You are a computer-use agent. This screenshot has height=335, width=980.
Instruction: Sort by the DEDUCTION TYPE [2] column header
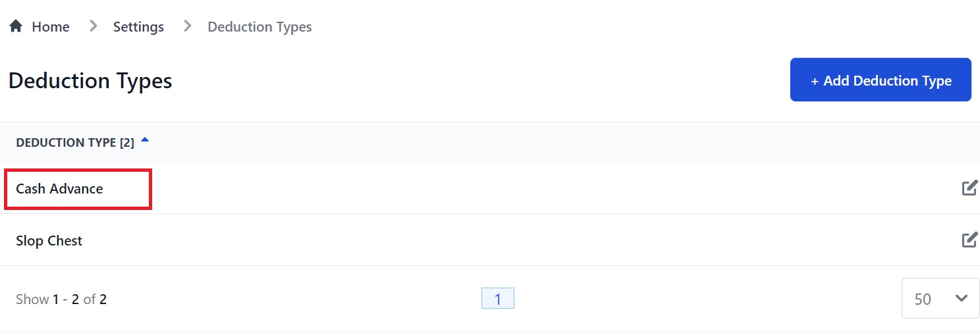click(x=75, y=142)
